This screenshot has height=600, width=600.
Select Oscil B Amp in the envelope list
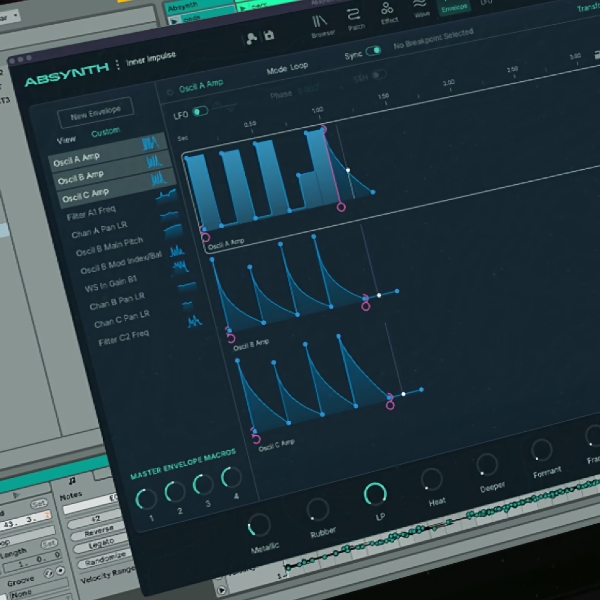[x=112, y=171]
